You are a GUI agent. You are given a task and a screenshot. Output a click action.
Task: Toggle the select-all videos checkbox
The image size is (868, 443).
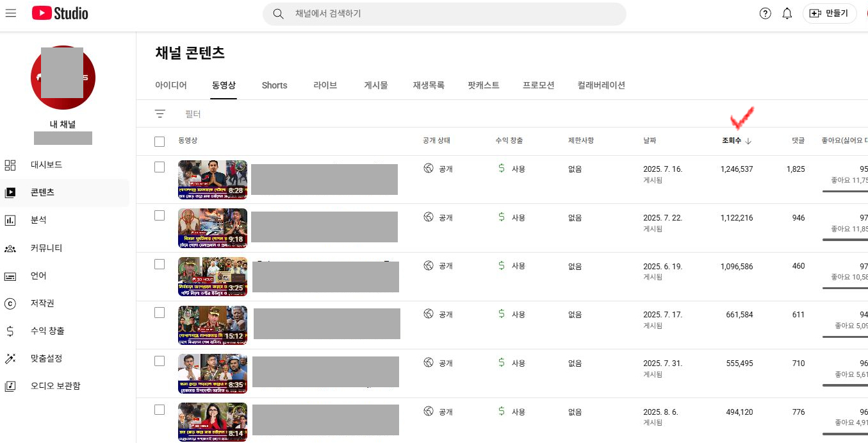(160, 141)
